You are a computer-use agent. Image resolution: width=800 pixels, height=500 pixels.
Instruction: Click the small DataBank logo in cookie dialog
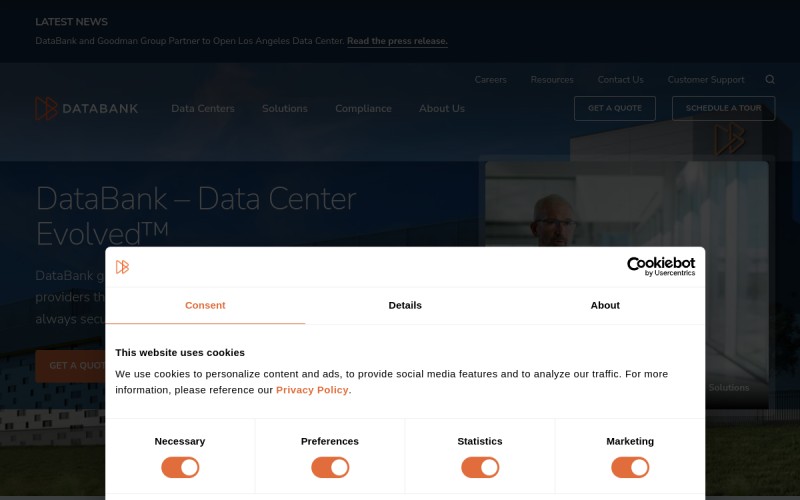122,267
